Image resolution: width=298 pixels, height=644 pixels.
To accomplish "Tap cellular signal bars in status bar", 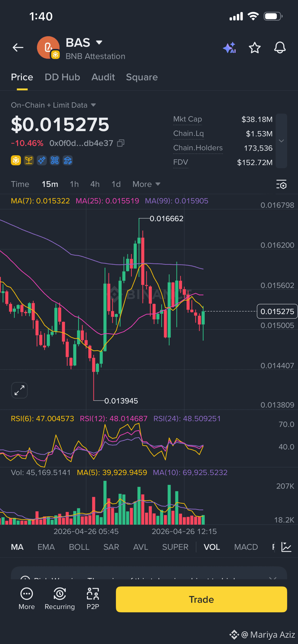I will pos(236,17).
